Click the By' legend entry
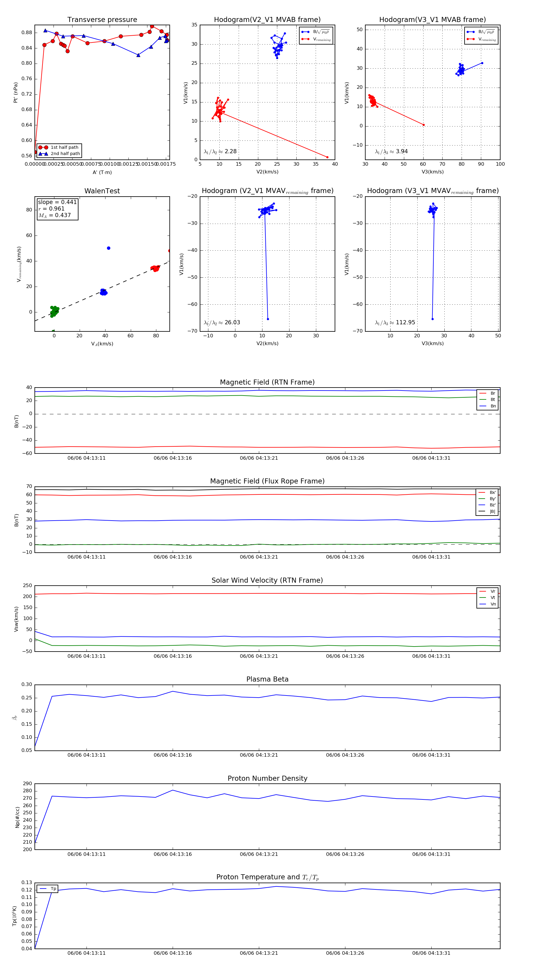Viewport: 535px width, 980px height. 487,499
